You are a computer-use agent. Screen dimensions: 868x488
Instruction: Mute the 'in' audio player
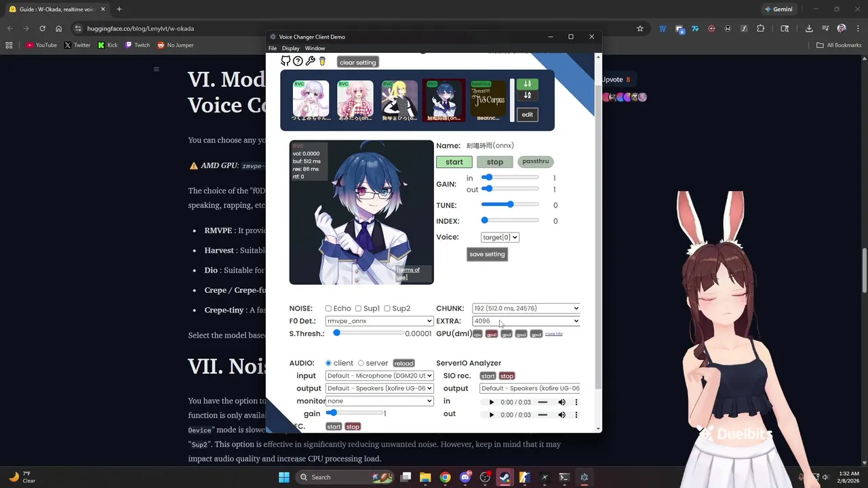point(561,402)
